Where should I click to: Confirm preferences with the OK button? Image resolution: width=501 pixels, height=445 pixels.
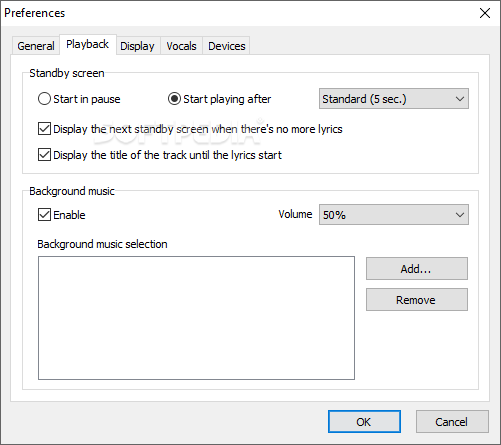[364, 422]
